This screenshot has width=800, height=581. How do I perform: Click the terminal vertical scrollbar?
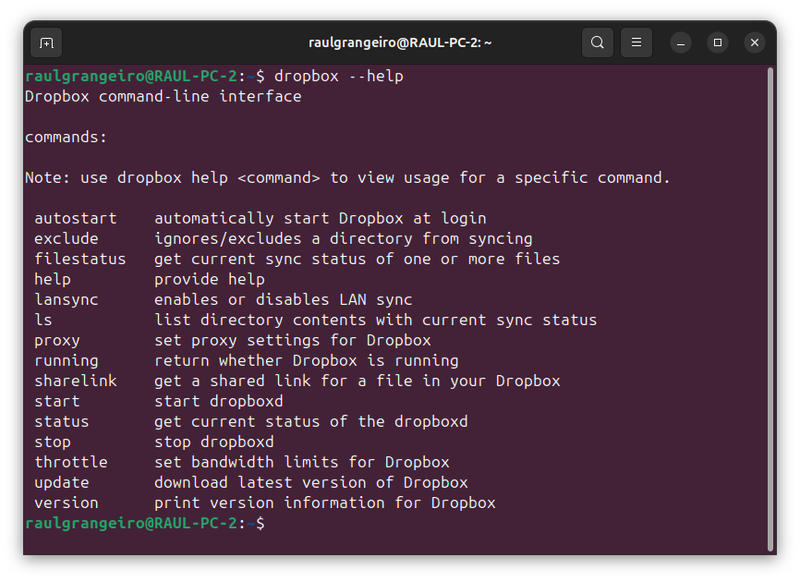click(770, 300)
